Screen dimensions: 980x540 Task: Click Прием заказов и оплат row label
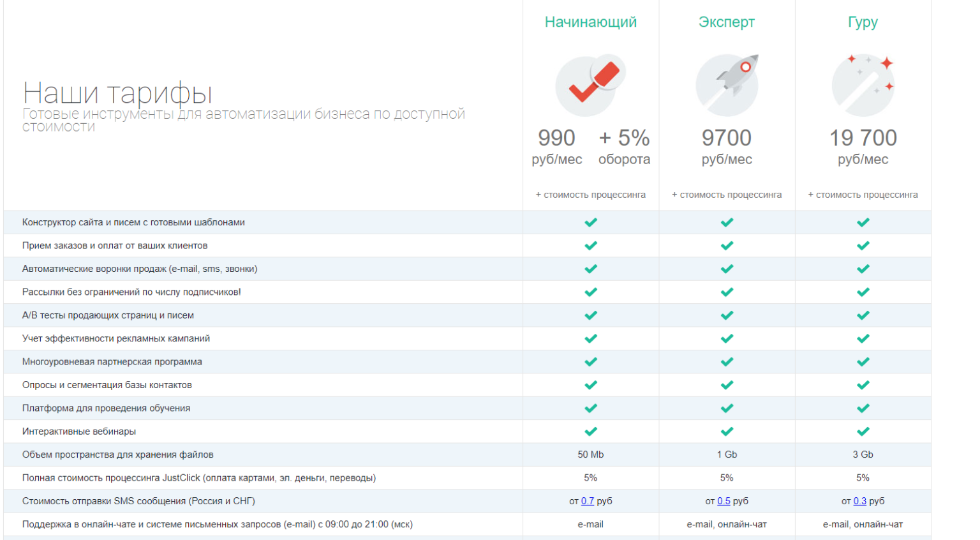click(x=115, y=246)
